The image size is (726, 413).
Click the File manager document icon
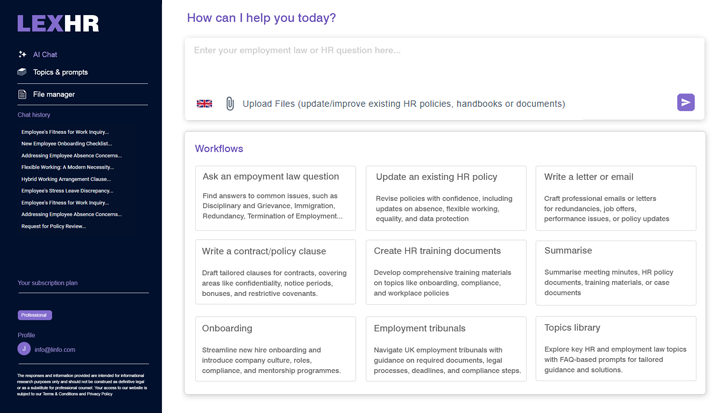coord(22,94)
